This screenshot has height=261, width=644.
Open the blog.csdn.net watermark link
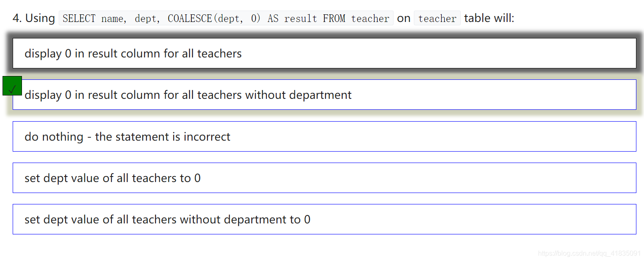[590, 253]
